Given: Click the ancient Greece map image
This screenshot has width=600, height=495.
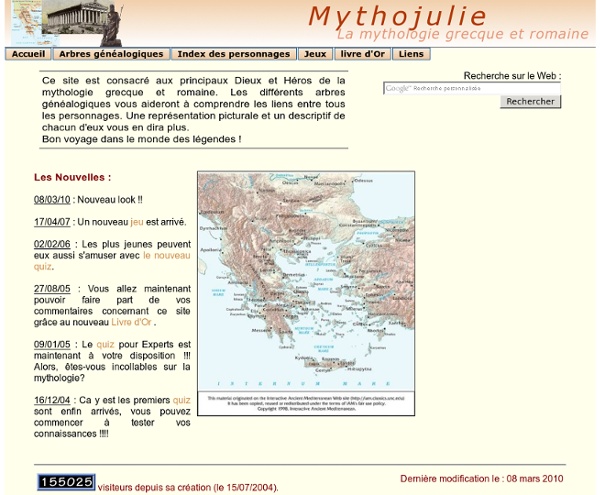Looking at the screenshot, I should coord(306,293).
